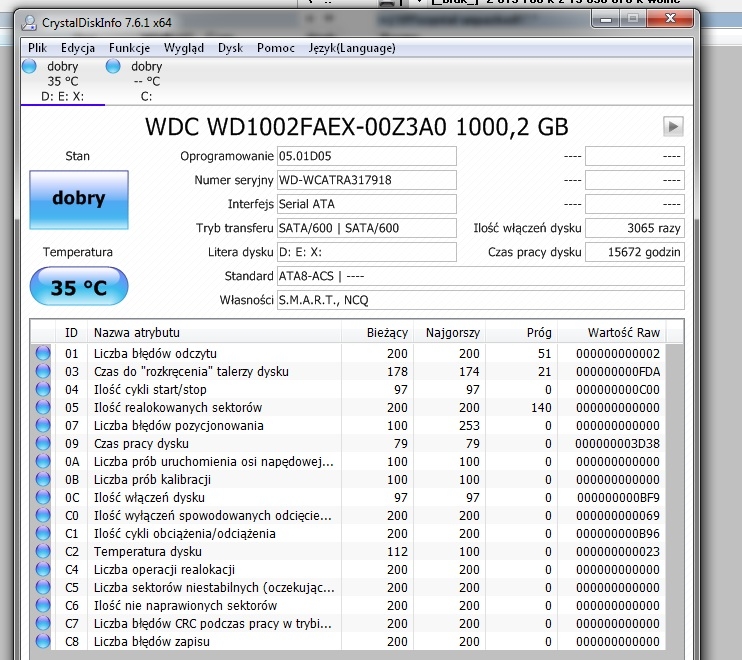Click the serial number field WD-WCATRA317918
This screenshot has height=660, width=742.
[x=367, y=180]
